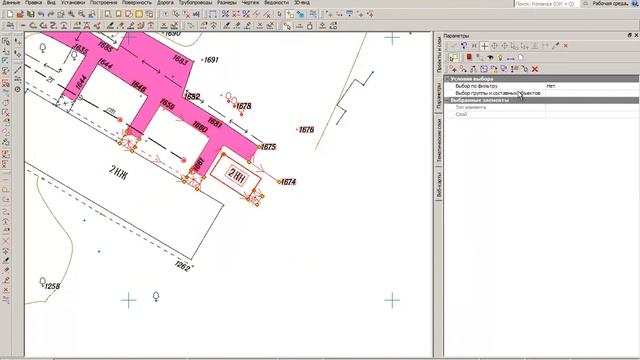The image size is (640, 360).
Task: Open the Чертеж menu
Action: 250,2
